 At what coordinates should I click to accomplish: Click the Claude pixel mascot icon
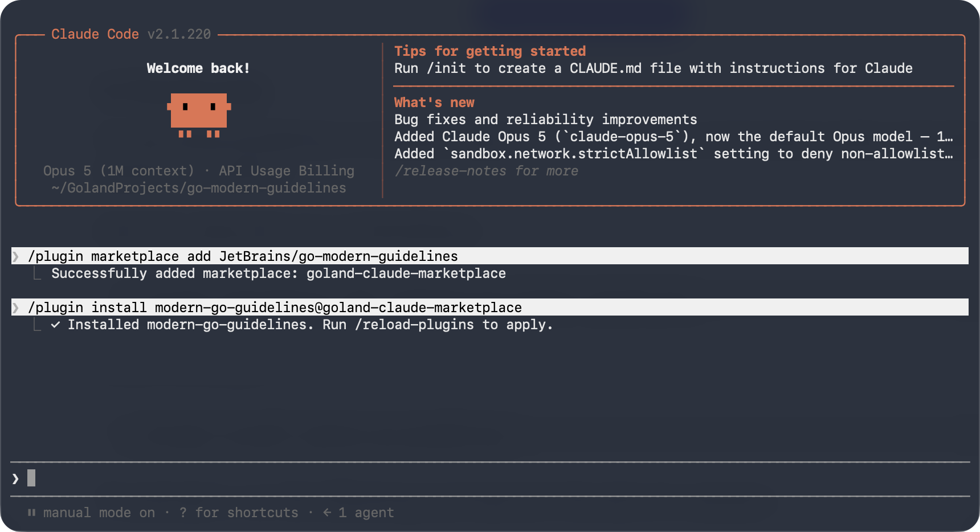(x=199, y=116)
